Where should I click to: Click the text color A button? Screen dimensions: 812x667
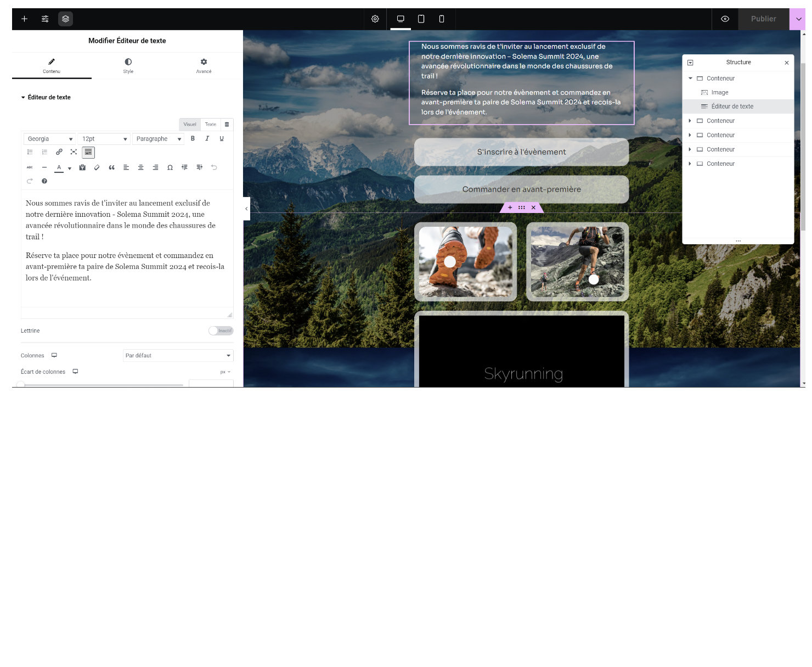[59, 167]
